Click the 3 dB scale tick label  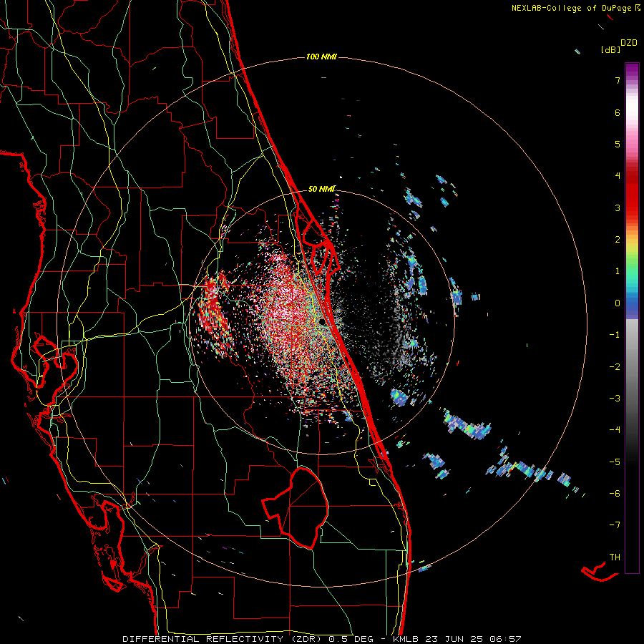tap(618, 208)
